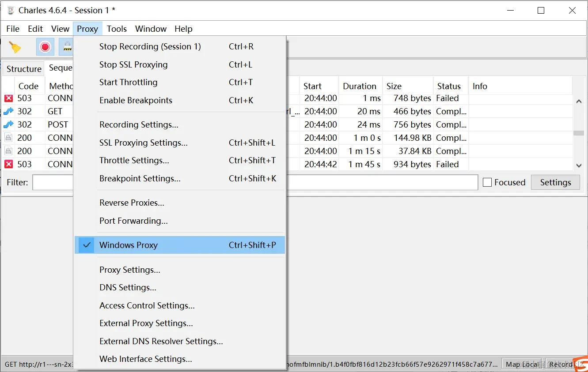Select the row started at 20:44:42
This screenshot has width=588, height=372.
287,164
